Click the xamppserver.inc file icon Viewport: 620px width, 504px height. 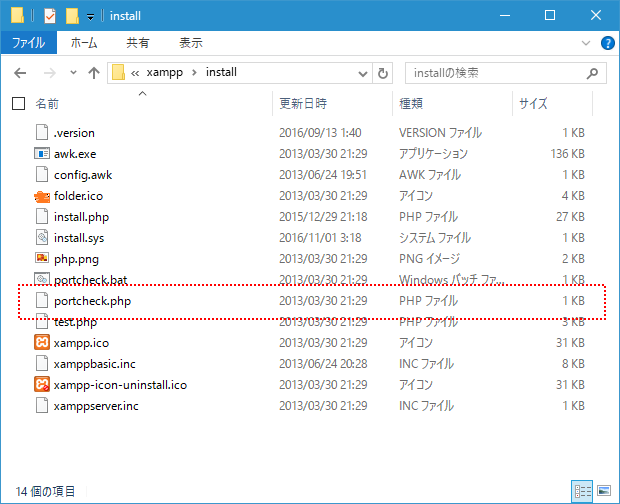[x=42, y=405]
